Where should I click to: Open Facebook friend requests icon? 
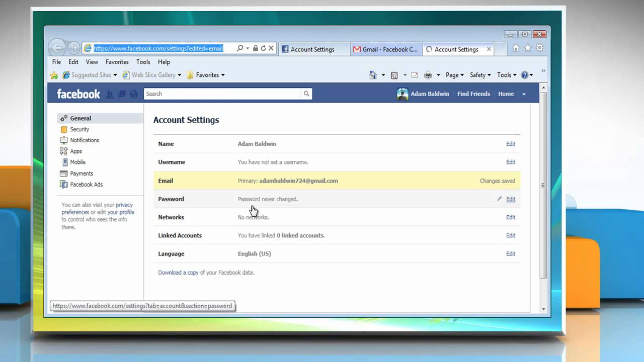click(110, 94)
